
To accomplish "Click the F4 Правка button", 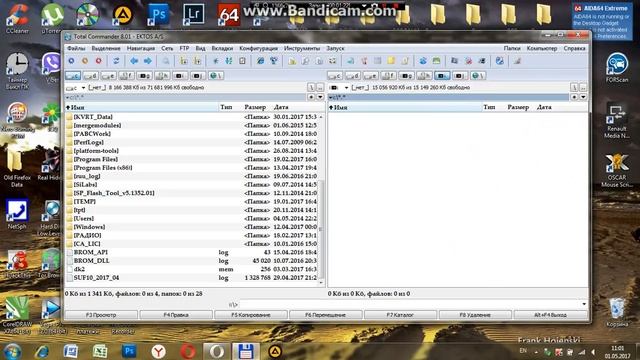I will pyautogui.click(x=176, y=315).
